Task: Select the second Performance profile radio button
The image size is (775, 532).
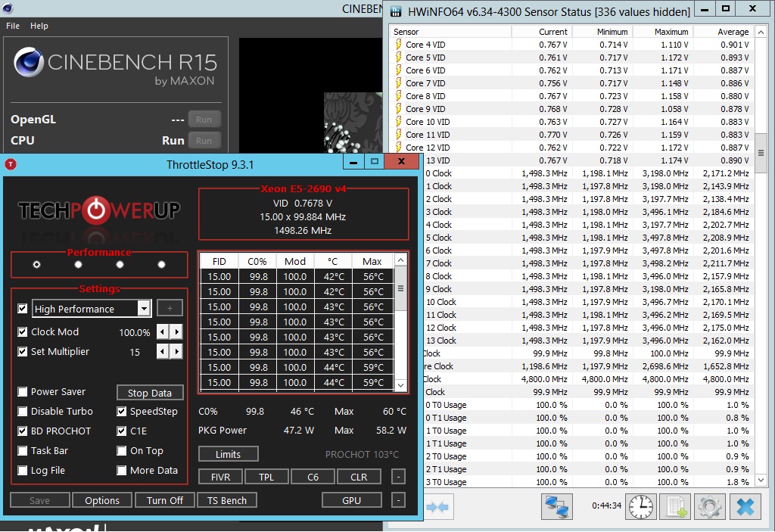Action: [x=78, y=265]
